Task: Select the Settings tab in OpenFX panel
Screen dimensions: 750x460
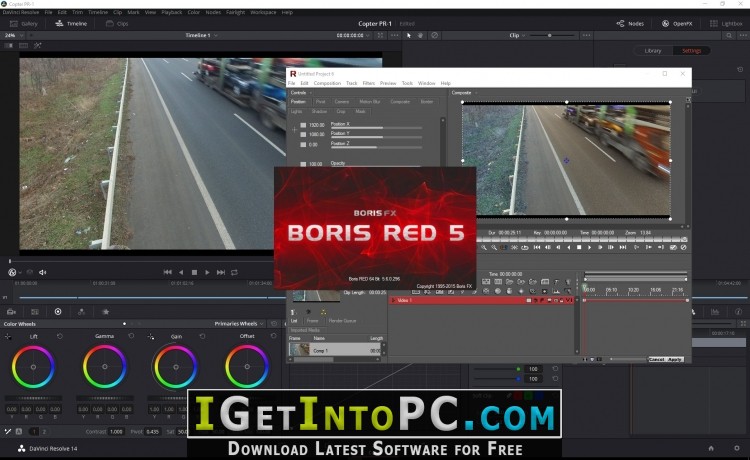Action: [x=691, y=51]
